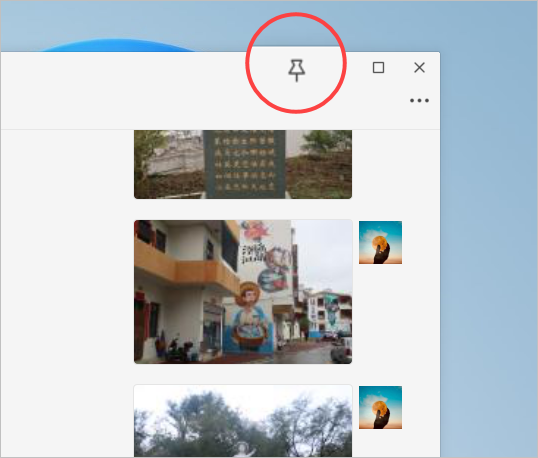Pin the chat window on top
This screenshot has height=458, width=538.
(296, 70)
